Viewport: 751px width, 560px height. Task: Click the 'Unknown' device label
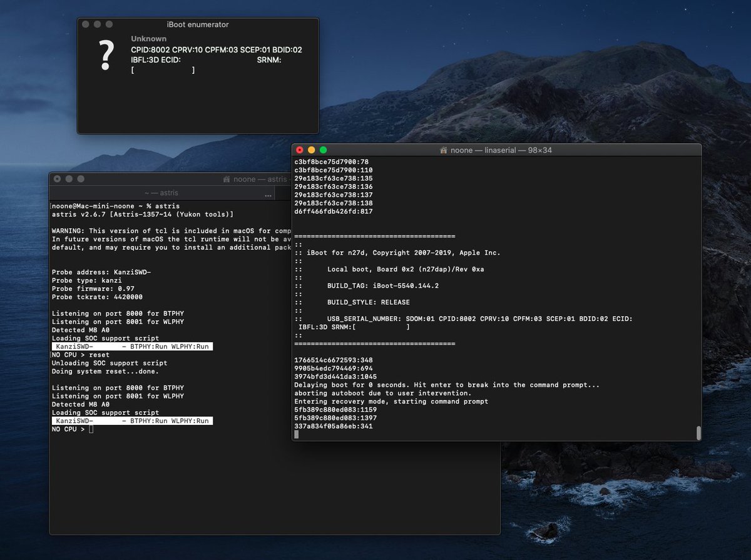tap(148, 39)
